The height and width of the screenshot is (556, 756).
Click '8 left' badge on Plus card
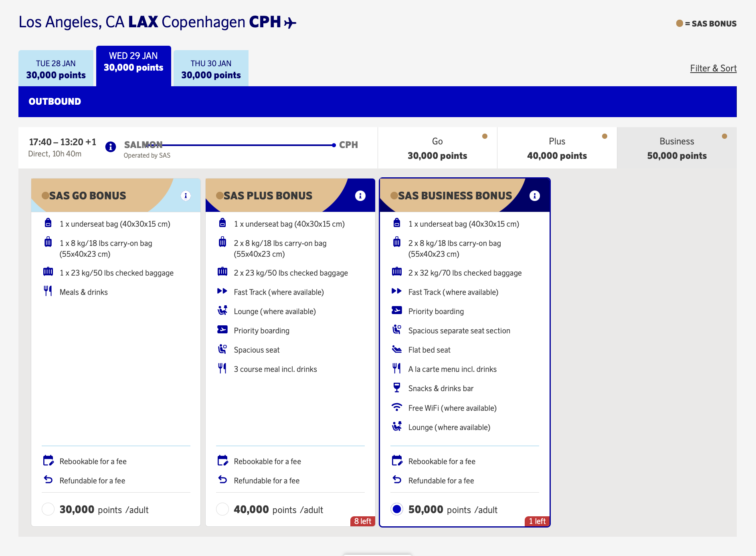[x=362, y=521]
